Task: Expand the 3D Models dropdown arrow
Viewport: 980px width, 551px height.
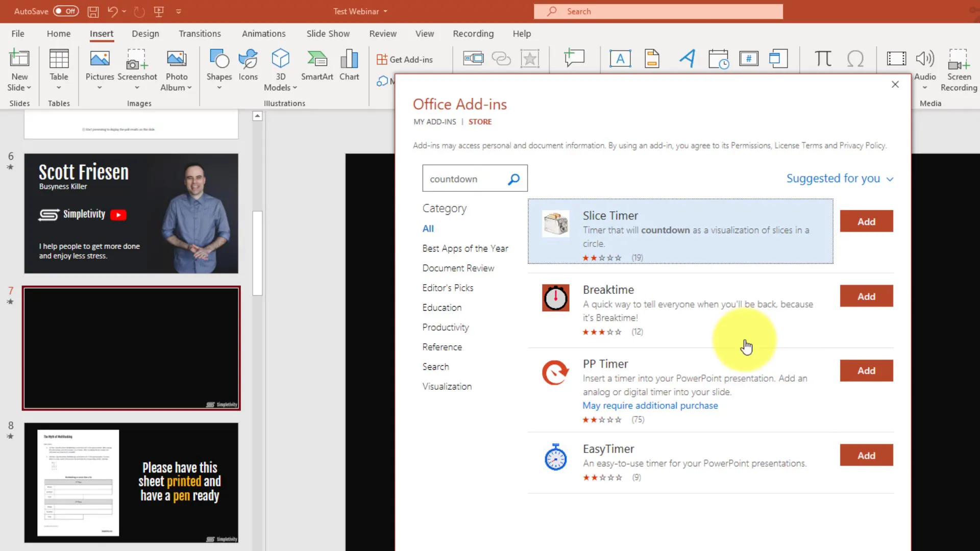Action: point(295,88)
